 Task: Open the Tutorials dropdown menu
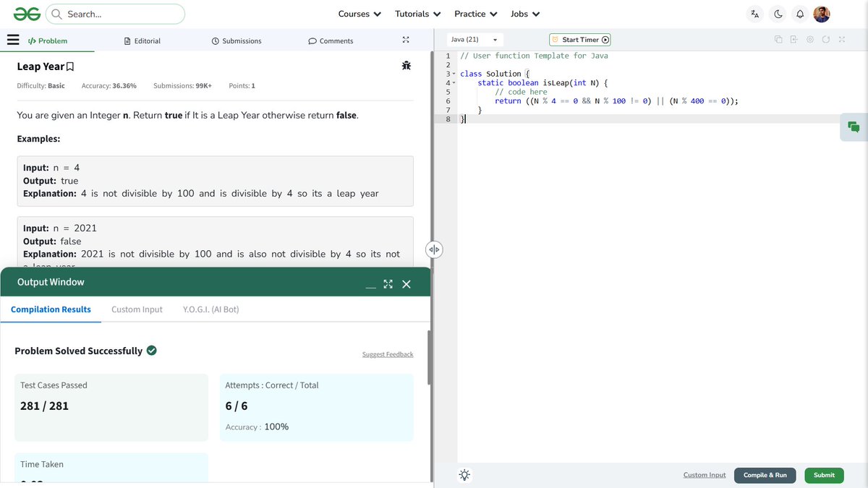click(417, 14)
